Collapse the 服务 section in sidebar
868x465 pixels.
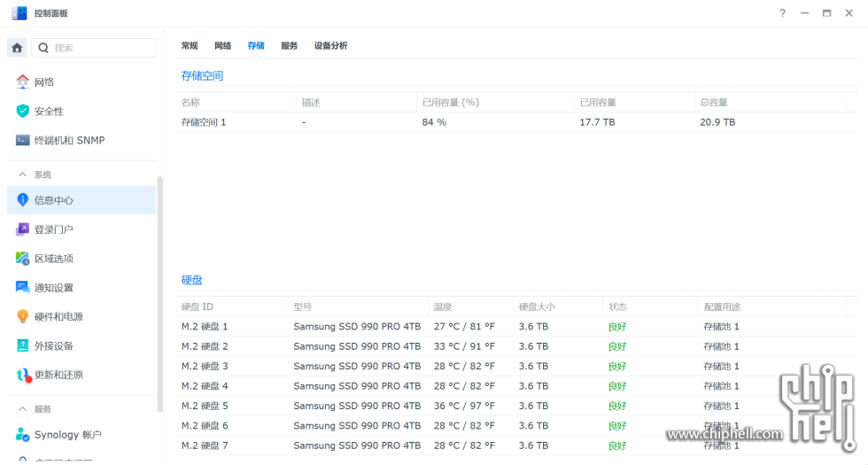[23, 409]
